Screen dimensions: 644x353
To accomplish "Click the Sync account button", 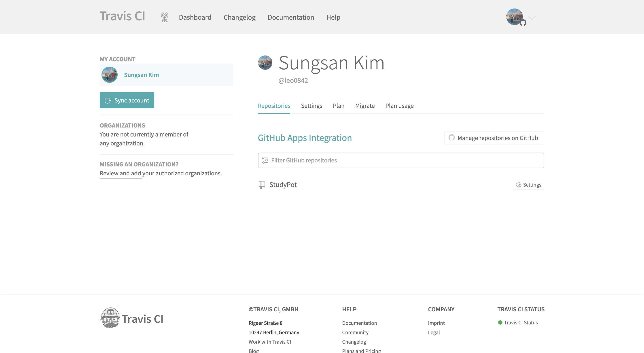I will click(127, 100).
